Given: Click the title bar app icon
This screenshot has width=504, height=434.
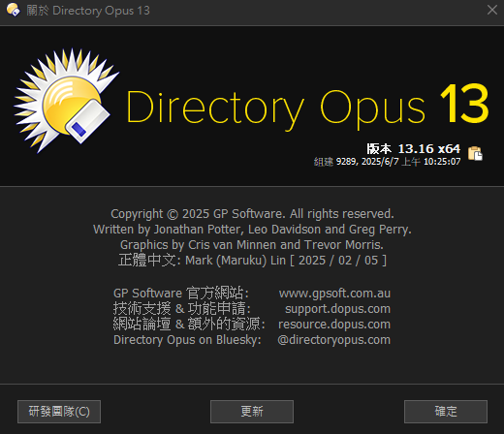Looking at the screenshot, I should tap(13, 10).
